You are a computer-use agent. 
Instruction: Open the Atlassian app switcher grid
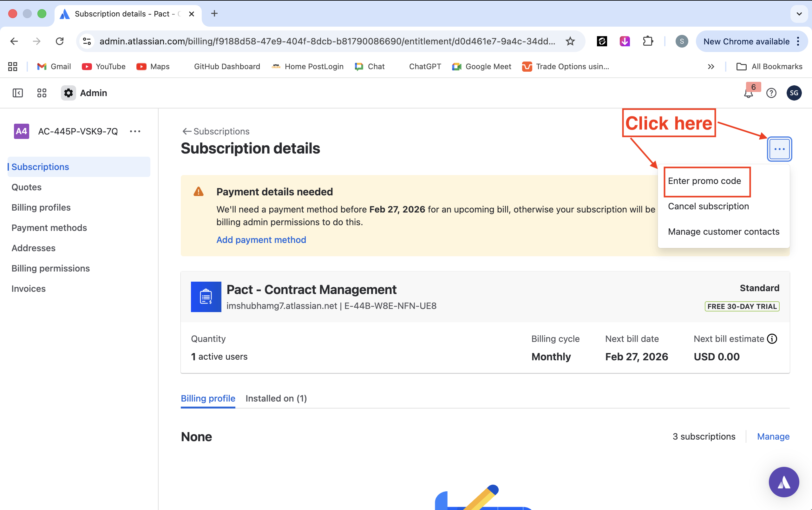tap(42, 93)
